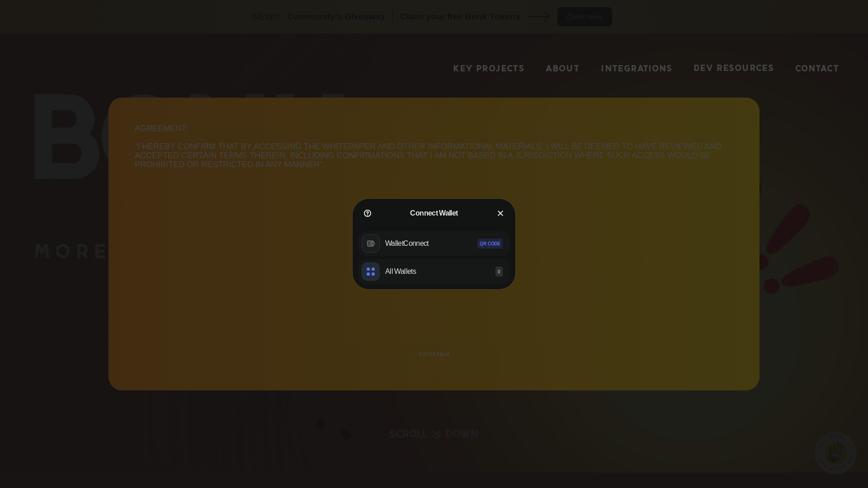Click the help question mark icon
The image size is (868, 488).
pyautogui.click(x=368, y=213)
